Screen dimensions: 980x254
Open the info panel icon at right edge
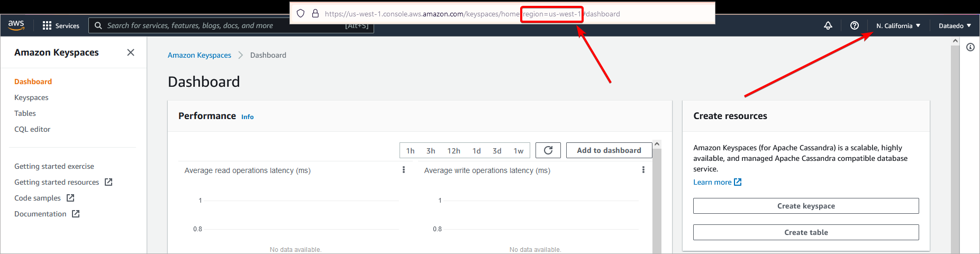click(x=970, y=47)
